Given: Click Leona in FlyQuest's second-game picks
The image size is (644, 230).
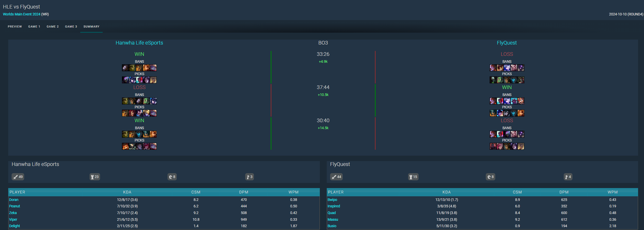Looking at the screenshot, I should (x=521, y=113).
